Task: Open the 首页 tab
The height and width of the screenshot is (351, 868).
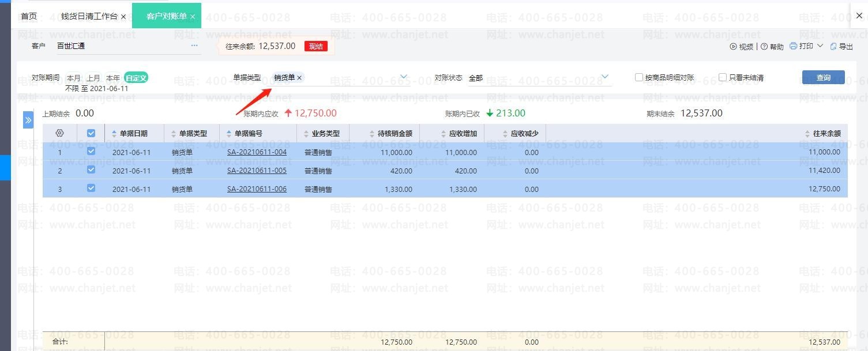Action: tap(29, 16)
